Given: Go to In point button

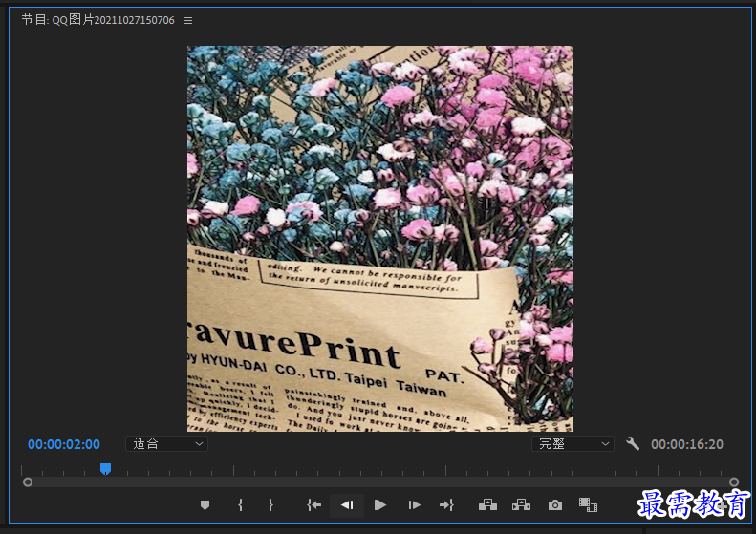Looking at the screenshot, I should click(x=313, y=505).
